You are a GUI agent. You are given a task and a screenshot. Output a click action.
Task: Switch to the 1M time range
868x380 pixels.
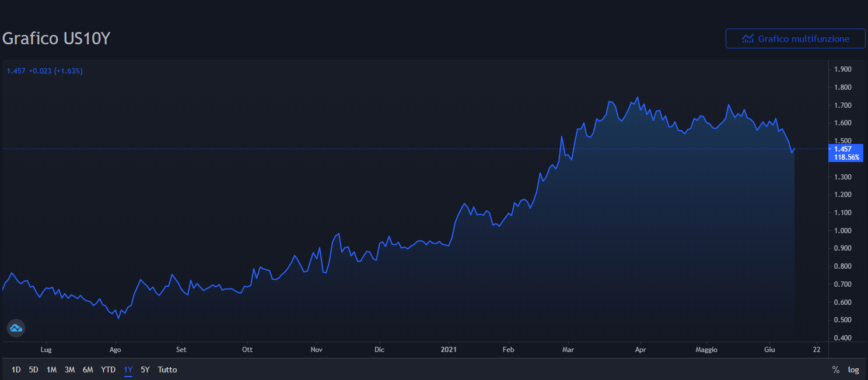[x=51, y=370]
